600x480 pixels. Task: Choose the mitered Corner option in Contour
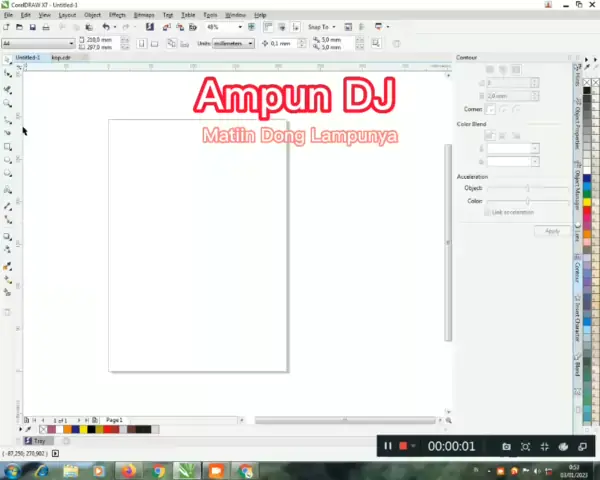point(491,109)
